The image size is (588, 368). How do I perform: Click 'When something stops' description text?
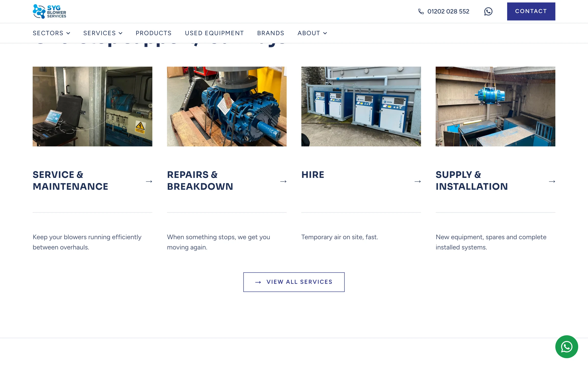pyautogui.click(x=219, y=242)
